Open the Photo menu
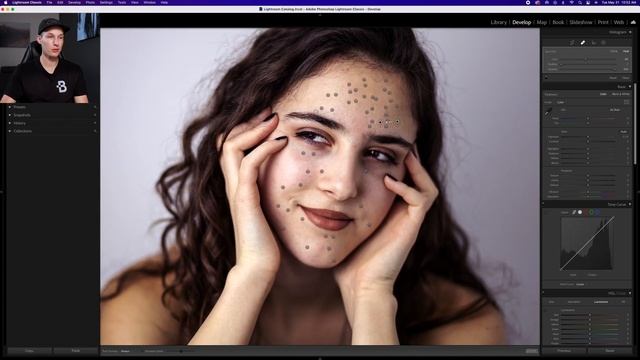This screenshot has width=640, height=360. coord(90,2)
